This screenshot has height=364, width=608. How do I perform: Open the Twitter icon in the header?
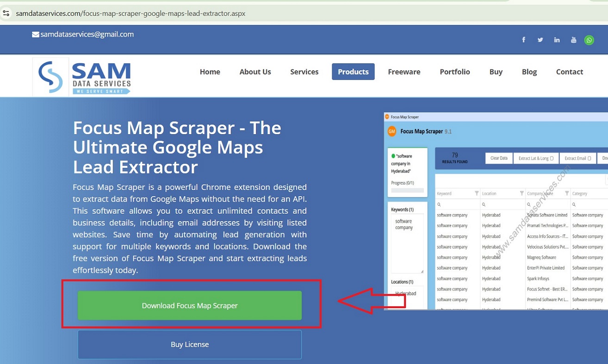[x=540, y=40]
